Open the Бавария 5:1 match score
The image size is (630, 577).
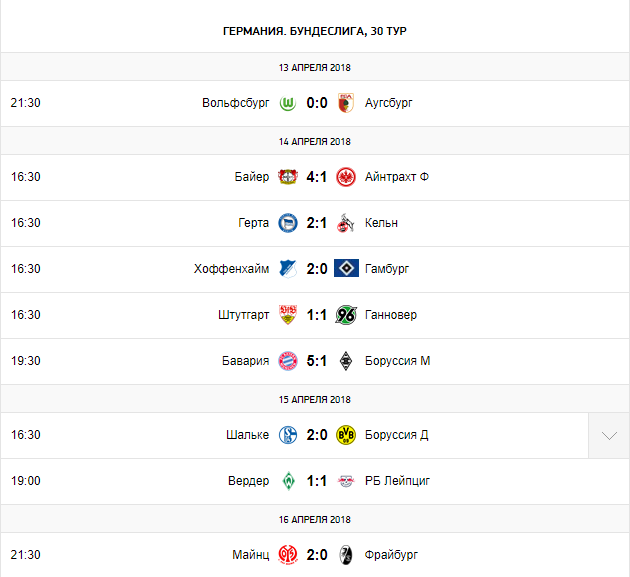point(317,361)
